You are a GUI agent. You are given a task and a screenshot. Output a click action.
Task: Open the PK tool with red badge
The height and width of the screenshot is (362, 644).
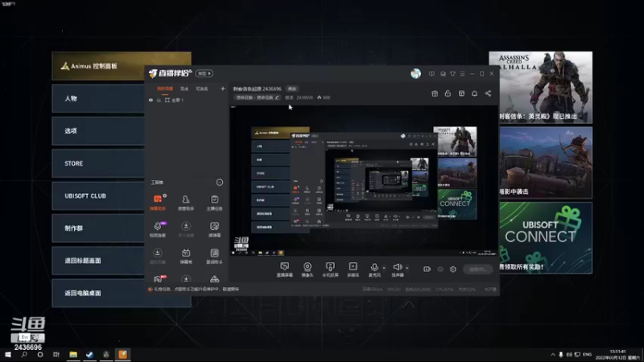click(x=158, y=279)
